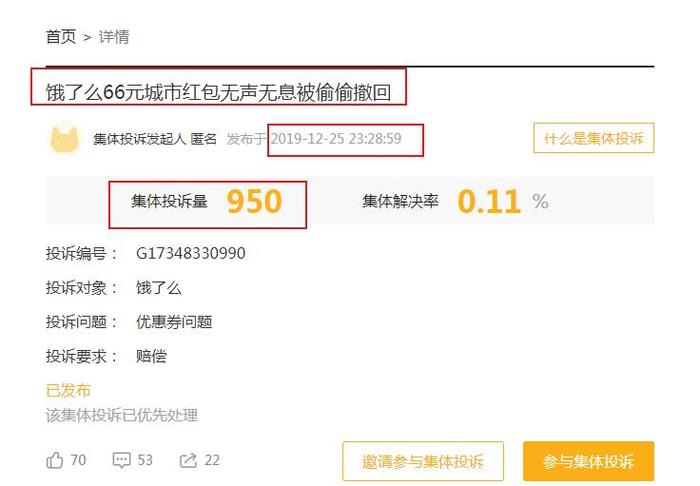This screenshot has height=486, width=700.
Task: Click the cat avatar of the initiator
Action: point(64,138)
